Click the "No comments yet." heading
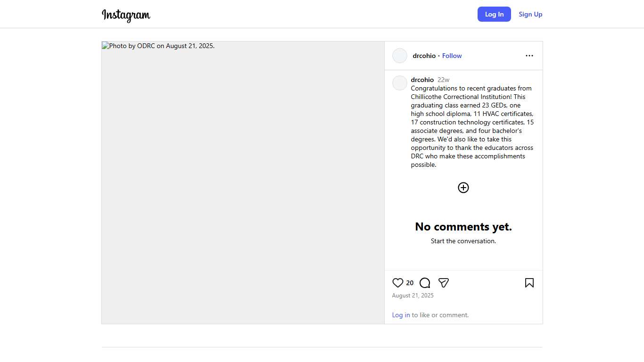This screenshot has width=644, height=362. tap(463, 227)
